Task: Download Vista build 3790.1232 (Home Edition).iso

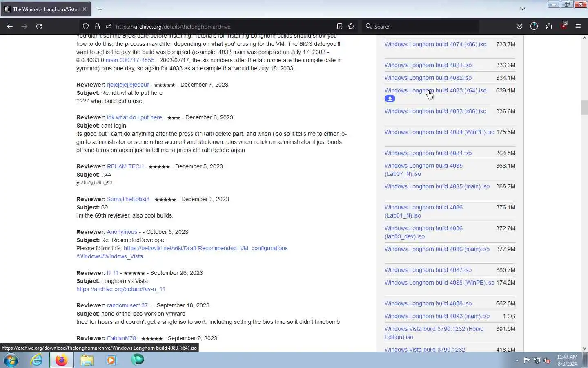Action: (x=434, y=333)
